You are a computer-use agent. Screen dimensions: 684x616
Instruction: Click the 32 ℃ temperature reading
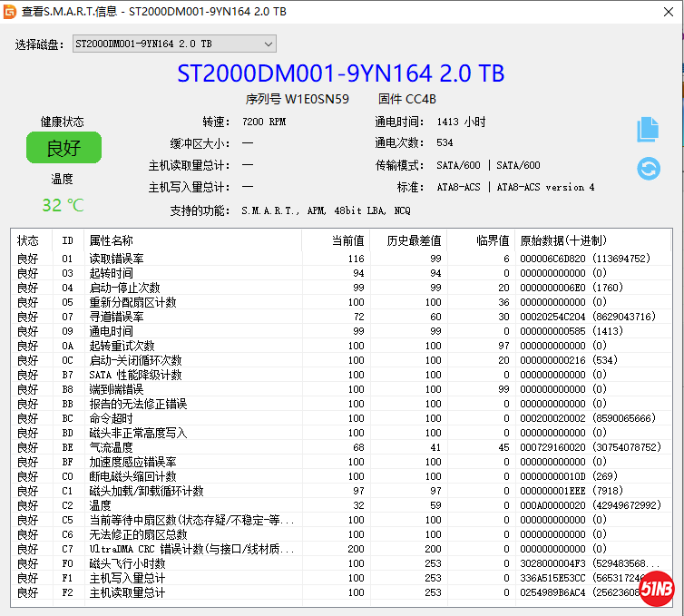[x=63, y=205]
